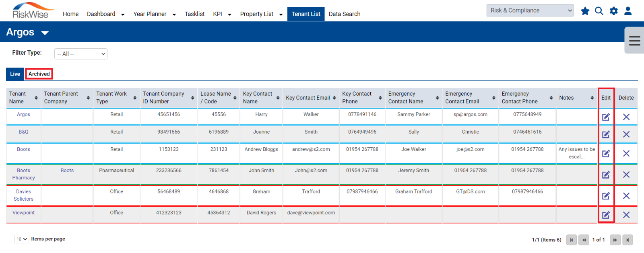The image size is (644, 253).
Task: Open Boots Pharmacy tenant link
Action: coord(23,174)
